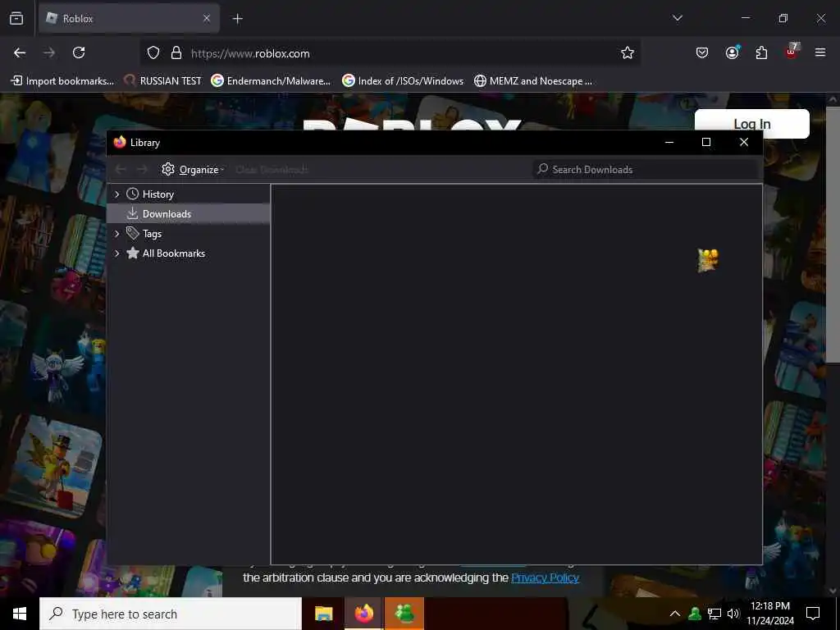Open the Extensions puzzle icon
840x630 pixels.
coord(761,52)
